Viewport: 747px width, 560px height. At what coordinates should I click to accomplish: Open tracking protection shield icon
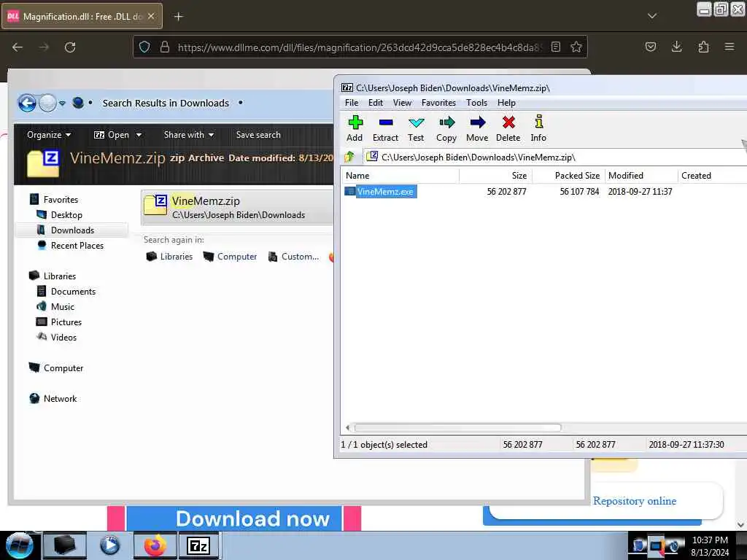[x=144, y=47]
